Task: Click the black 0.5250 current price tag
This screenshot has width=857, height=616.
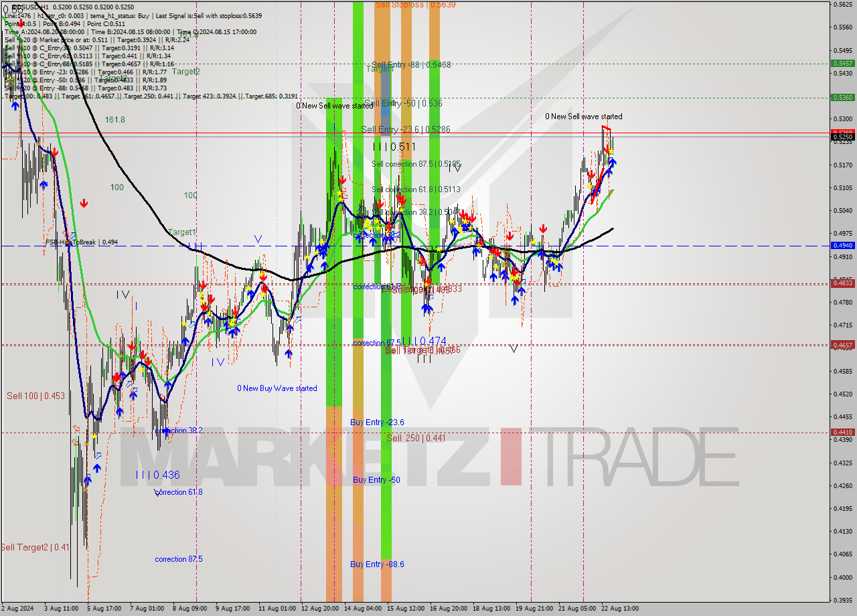Action: tap(842, 137)
